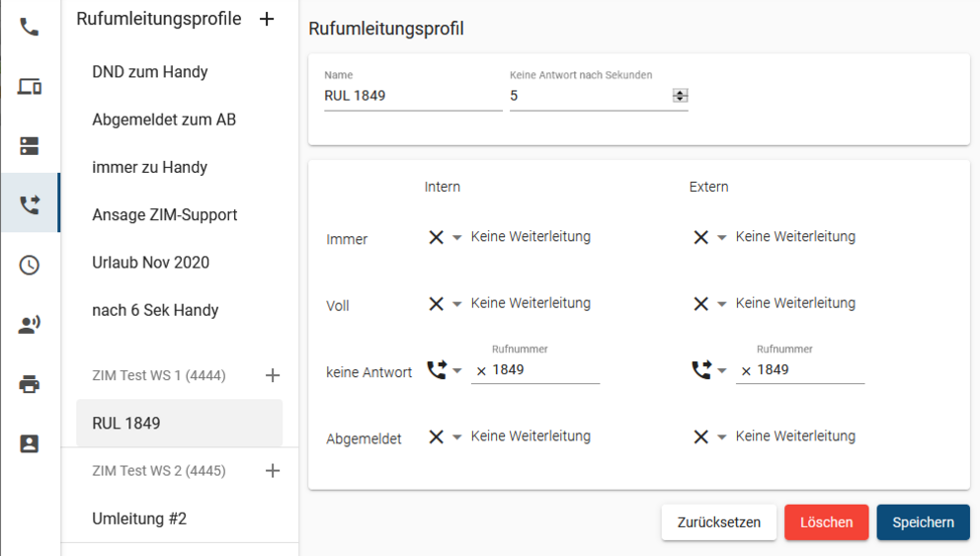The width and height of the screenshot is (980, 556).
Task: Open the clock schedule icon in the sidebar
Action: pos(30,265)
